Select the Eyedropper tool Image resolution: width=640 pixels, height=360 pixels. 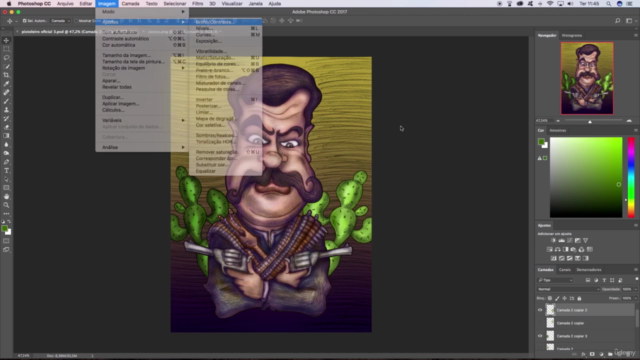point(6,84)
